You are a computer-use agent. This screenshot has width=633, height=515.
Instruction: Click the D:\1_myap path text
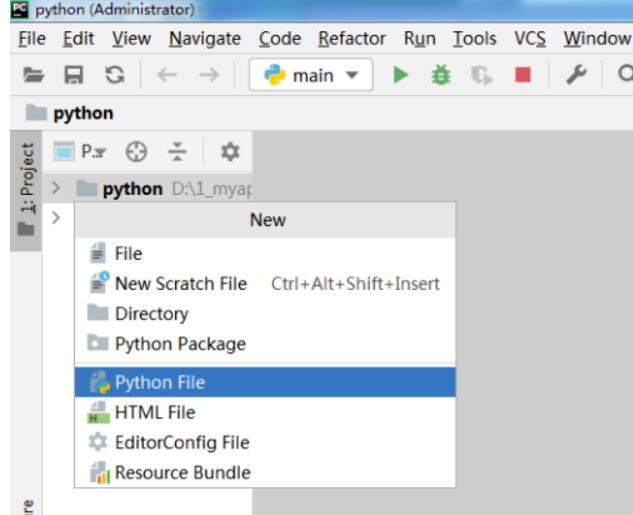click(x=212, y=189)
